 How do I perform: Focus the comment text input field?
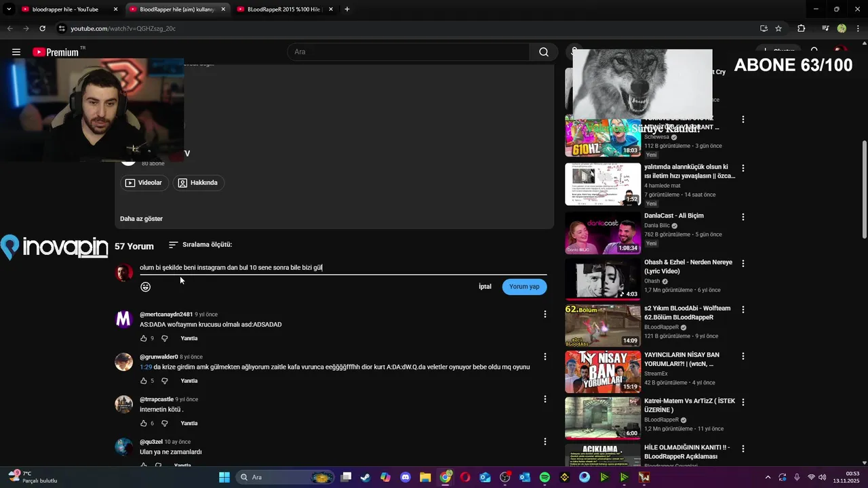pyautogui.click(x=343, y=268)
